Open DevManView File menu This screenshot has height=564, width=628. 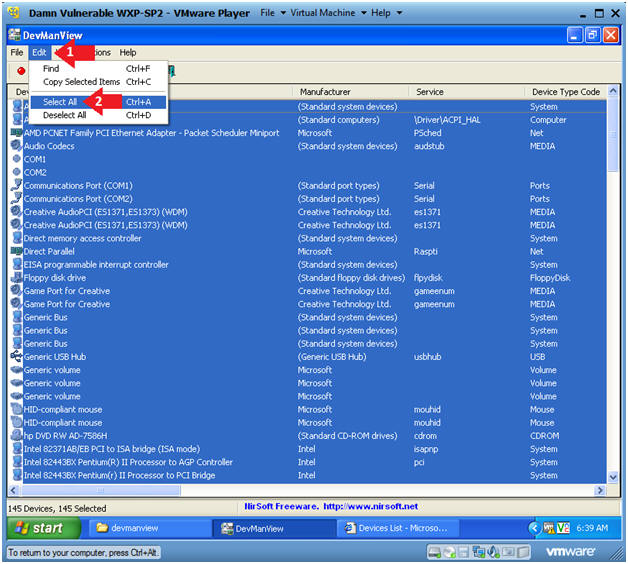click(17, 52)
